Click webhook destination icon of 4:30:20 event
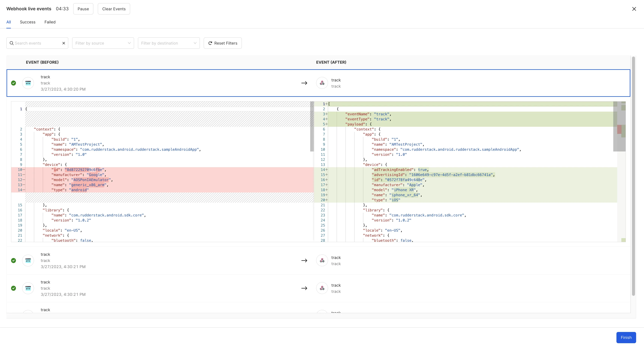Viewport: 644px width, 346px height. [322, 83]
